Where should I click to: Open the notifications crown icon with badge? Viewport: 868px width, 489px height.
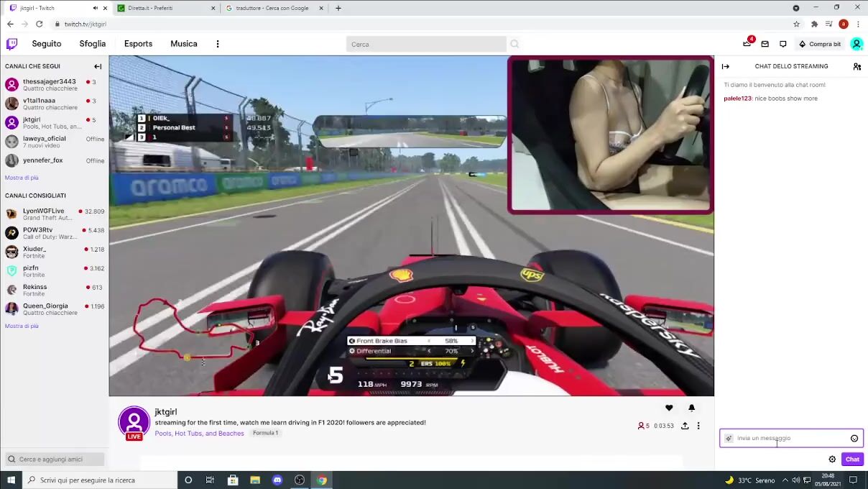tap(747, 44)
